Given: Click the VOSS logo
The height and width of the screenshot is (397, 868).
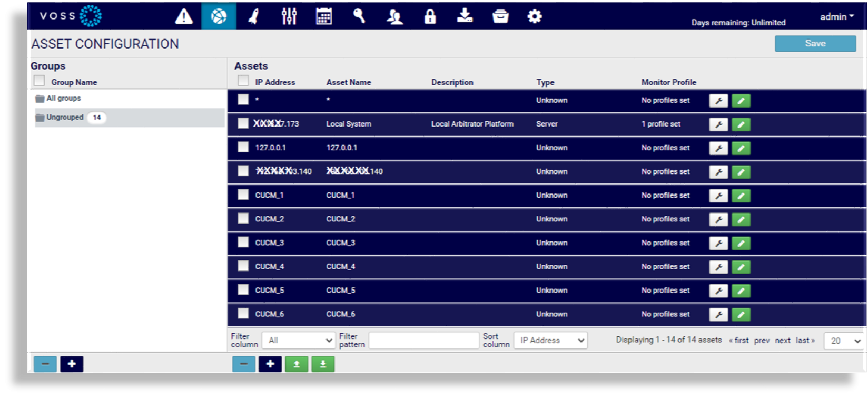Looking at the screenshot, I should (70, 16).
